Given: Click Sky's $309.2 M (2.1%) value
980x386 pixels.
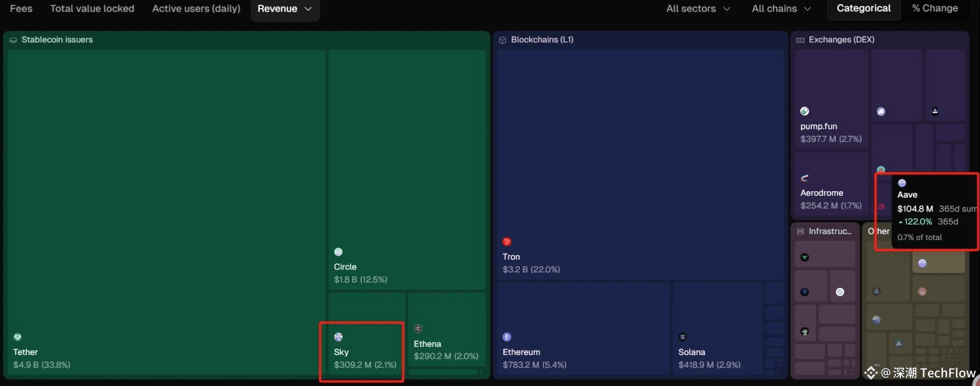Looking at the screenshot, I should [x=365, y=365].
